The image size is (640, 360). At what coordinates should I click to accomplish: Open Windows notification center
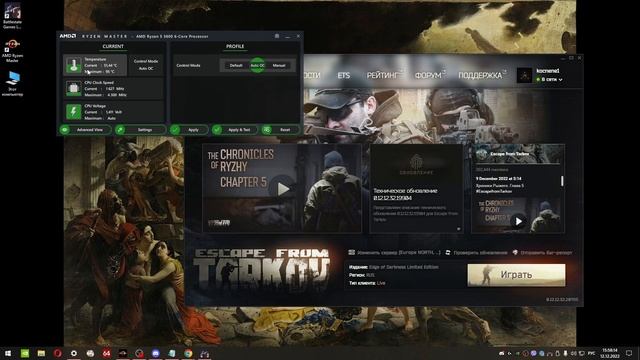point(629,353)
